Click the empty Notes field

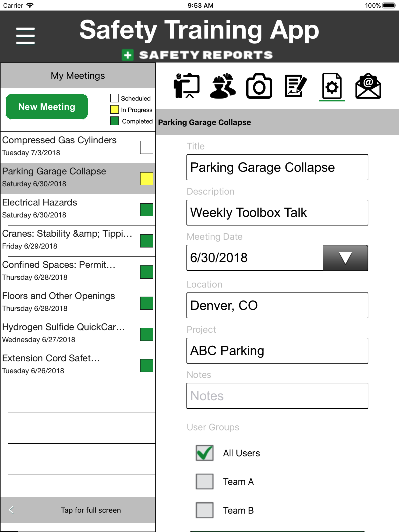[x=277, y=396]
